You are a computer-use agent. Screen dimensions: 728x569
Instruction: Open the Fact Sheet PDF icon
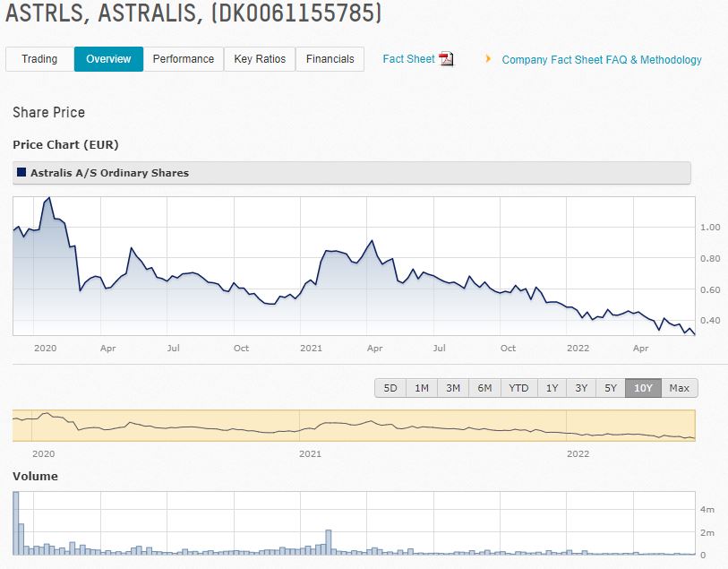coord(446,59)
